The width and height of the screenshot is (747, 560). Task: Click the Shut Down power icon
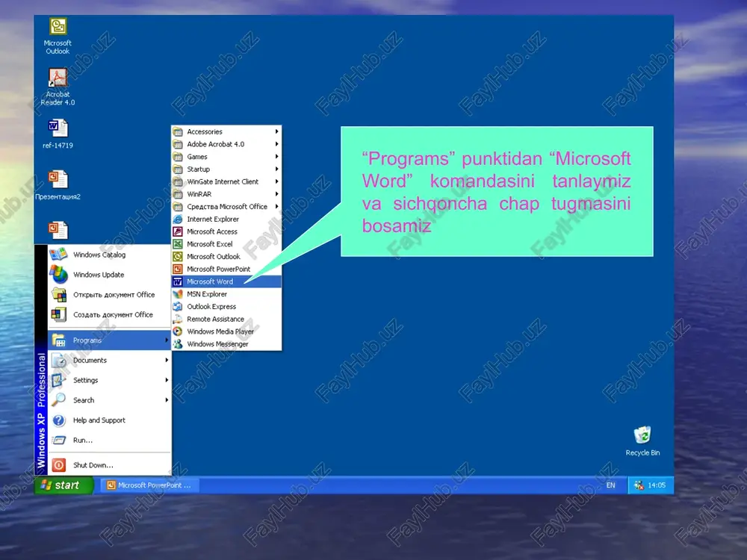58,464
